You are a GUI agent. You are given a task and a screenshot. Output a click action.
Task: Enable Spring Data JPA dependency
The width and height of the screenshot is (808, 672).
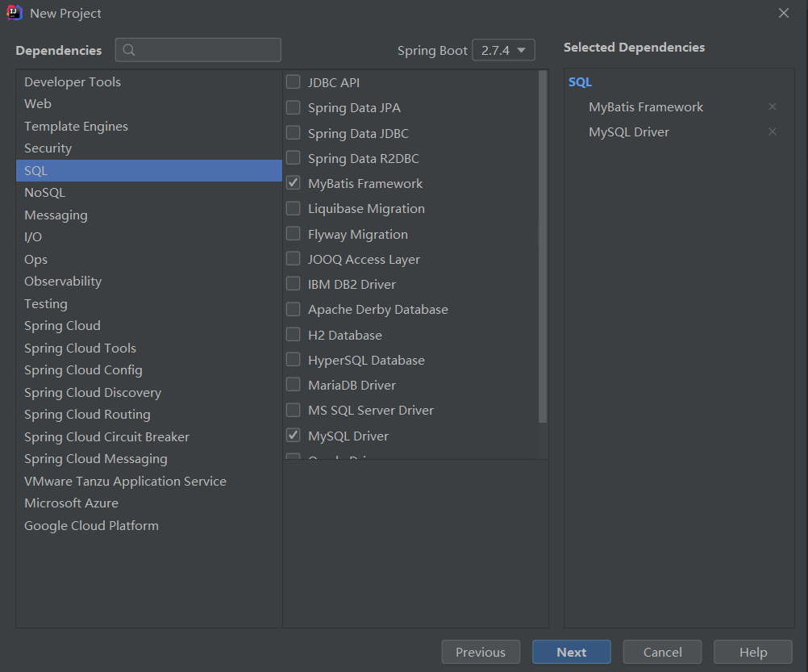coord(294,107)
